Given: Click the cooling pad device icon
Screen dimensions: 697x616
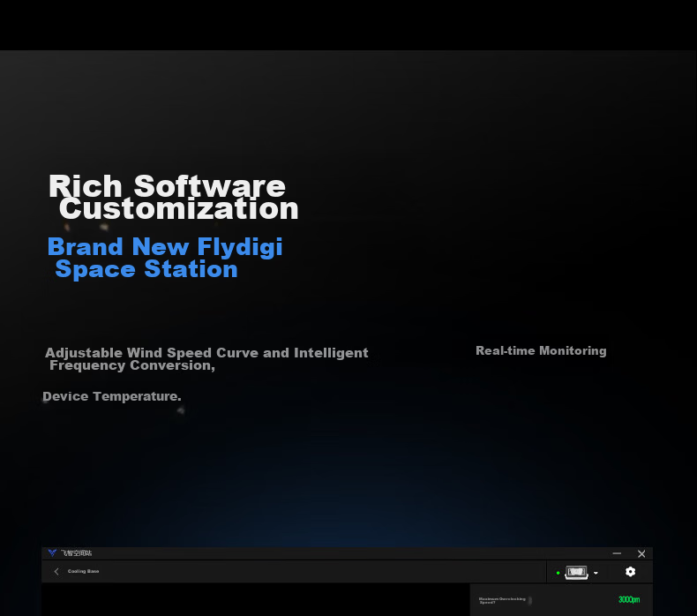Looking at the screenshot, I should pos(576,572).
